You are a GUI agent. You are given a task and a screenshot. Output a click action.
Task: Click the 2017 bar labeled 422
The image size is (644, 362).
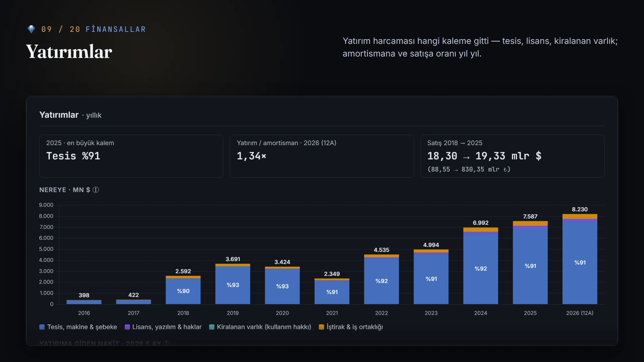[133, 302]
